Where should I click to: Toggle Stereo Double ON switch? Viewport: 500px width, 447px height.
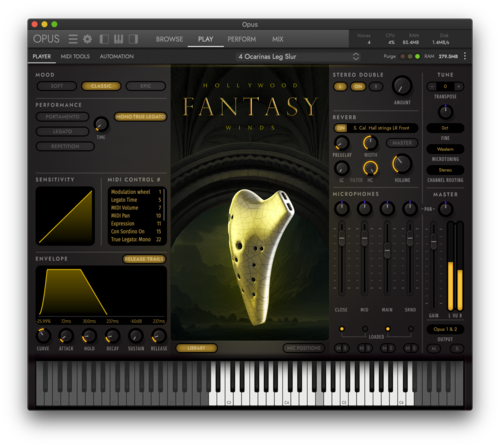(358, 87)
